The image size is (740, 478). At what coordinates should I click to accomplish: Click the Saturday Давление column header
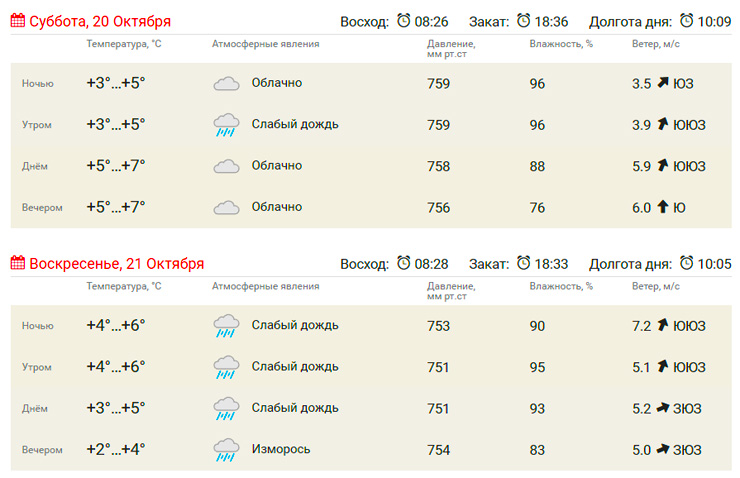451,49
